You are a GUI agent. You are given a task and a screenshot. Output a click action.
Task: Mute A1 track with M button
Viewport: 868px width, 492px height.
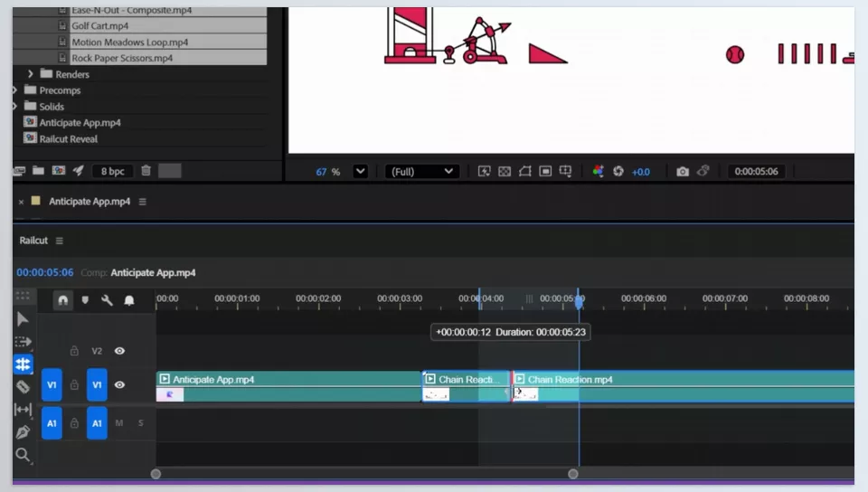click(119, 423)
